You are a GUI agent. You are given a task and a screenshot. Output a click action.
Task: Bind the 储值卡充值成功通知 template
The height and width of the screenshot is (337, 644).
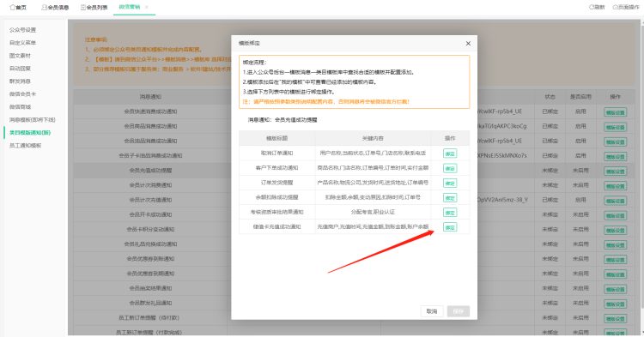(x=450, y=227)
